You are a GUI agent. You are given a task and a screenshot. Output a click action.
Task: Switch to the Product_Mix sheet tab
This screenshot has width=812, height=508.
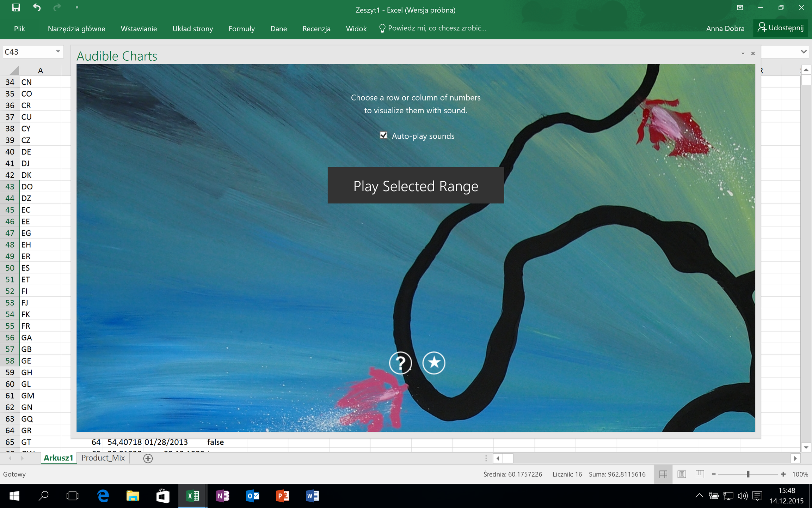coord(103,458)
